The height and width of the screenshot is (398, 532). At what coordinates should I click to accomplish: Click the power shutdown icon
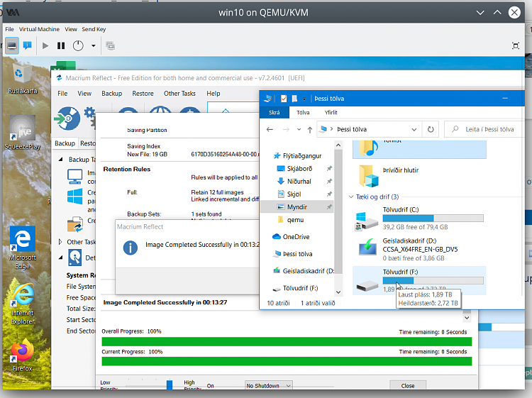[78, 45]
